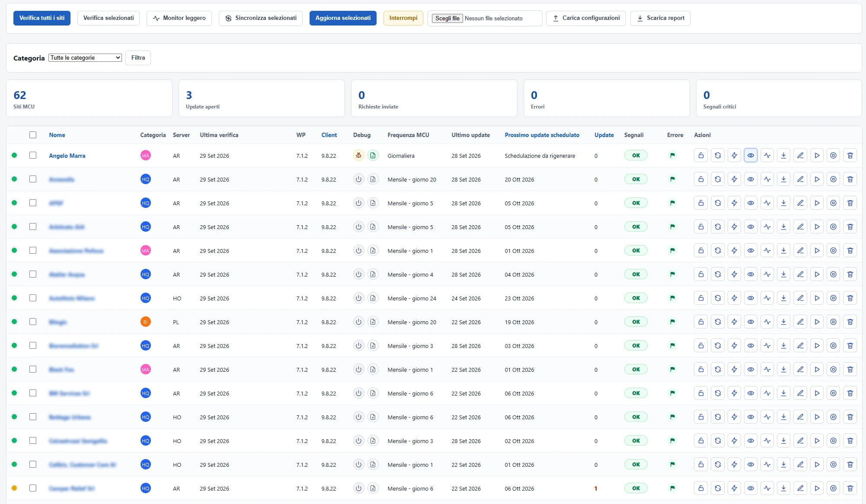Click the lightning bolt icon in Angelo Marra row

point(734,156)
